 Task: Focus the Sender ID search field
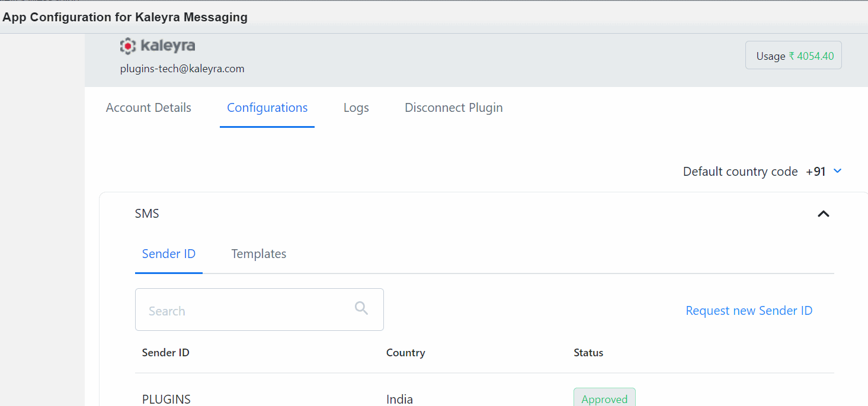point(260,310)
